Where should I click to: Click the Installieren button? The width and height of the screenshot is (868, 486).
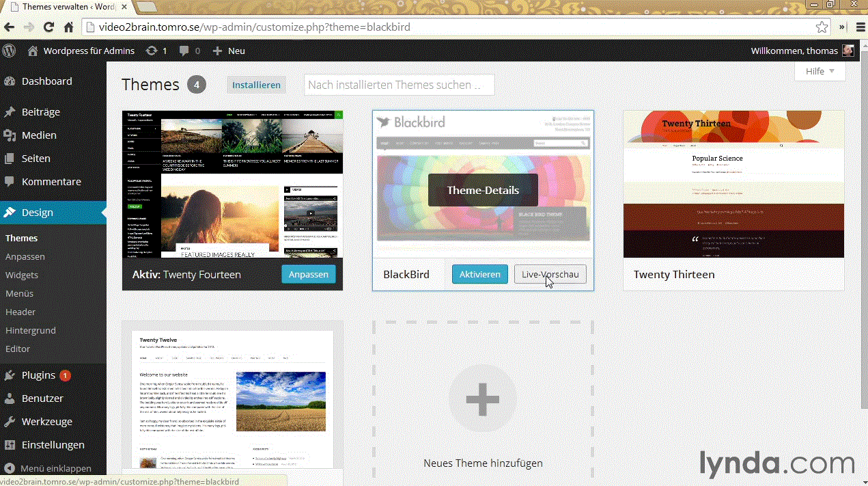[x=256, y=85]
